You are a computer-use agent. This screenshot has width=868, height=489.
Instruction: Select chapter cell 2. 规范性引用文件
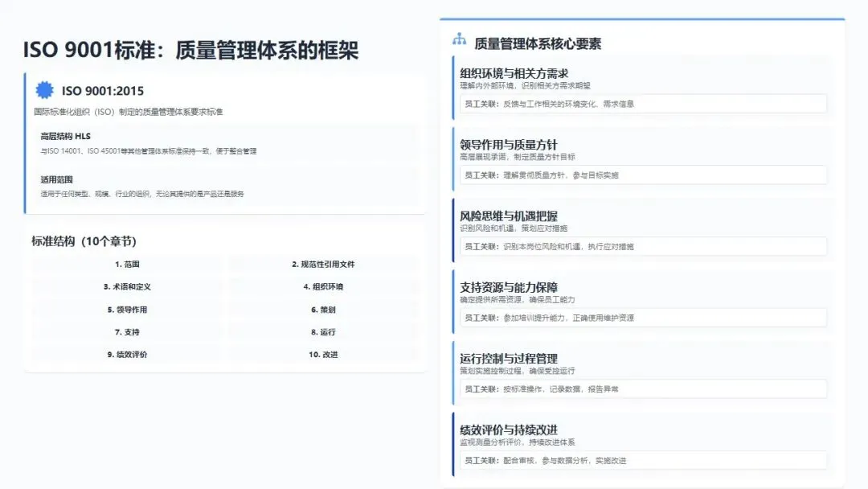[x=323, y=264]
